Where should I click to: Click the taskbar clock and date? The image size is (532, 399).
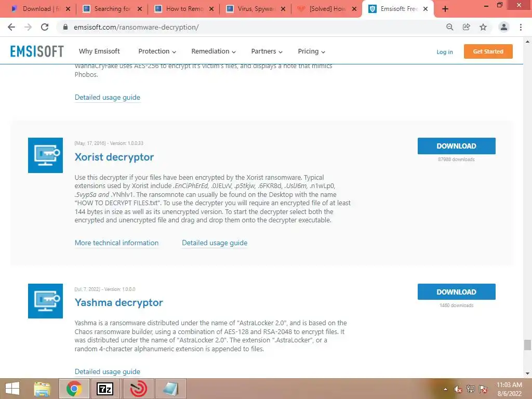click(x=509, y=389)
